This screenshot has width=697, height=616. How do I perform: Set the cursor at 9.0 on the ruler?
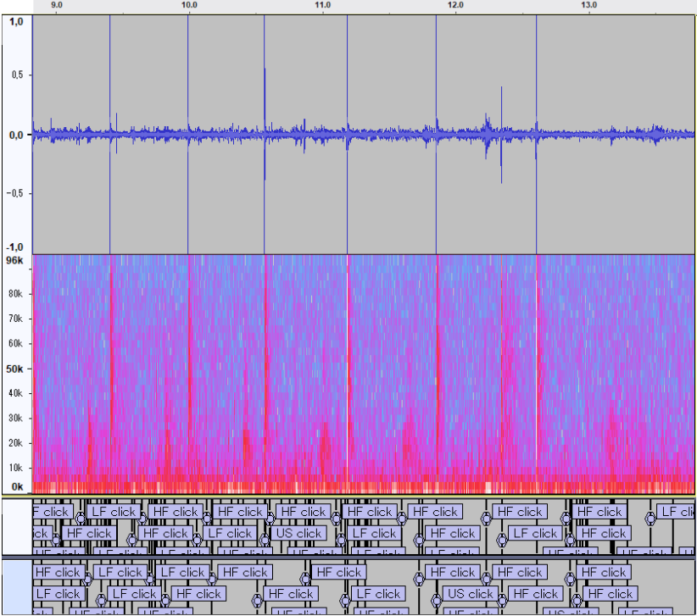pyautogui.click(x=57, y=5)
